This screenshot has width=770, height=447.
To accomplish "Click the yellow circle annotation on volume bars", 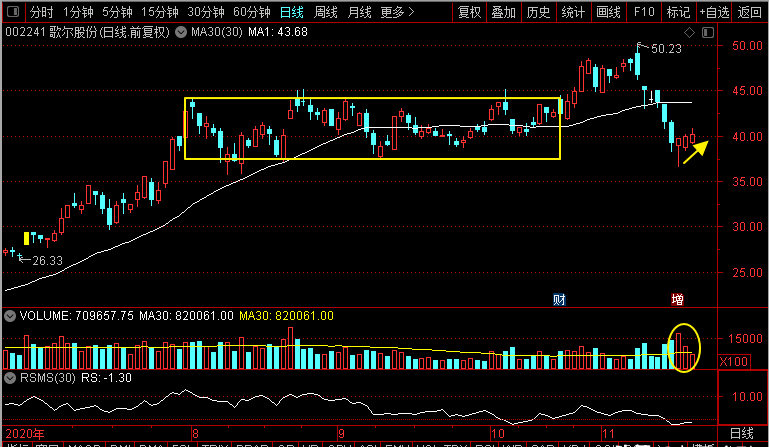I will click(x=684, y=348).
